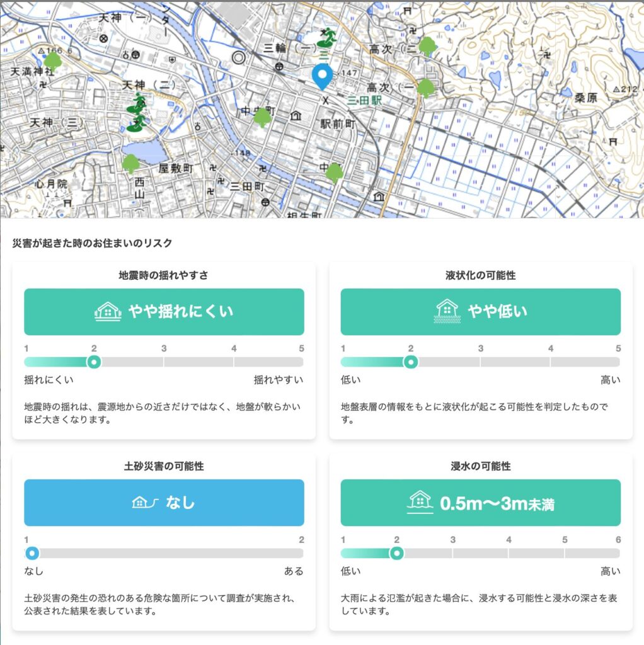The image size is (644, 645).
Task: Click the 液状化の可能性 slider handle
Action: (x=411, y=362)
